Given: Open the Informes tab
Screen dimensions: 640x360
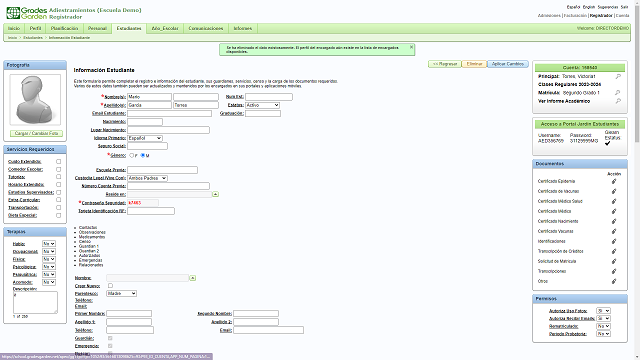Looking at the screenshot, I should click(243, 28).
